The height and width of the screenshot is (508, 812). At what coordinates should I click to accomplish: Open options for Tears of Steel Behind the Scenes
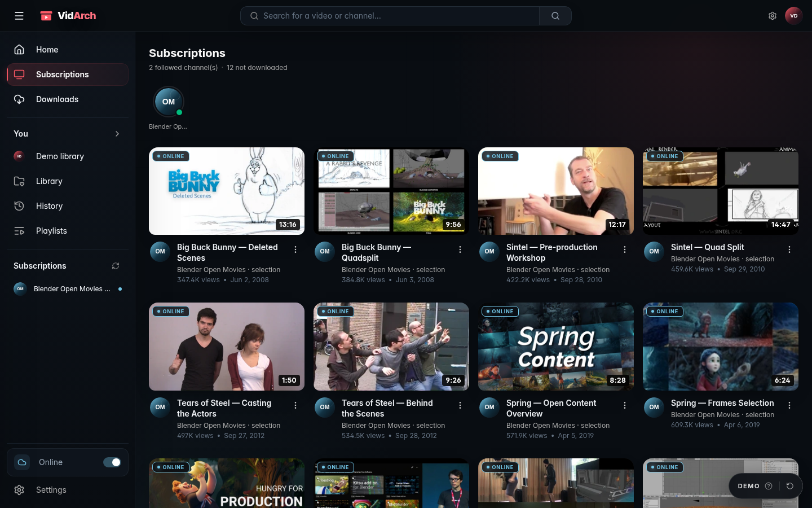pos(460,405)
